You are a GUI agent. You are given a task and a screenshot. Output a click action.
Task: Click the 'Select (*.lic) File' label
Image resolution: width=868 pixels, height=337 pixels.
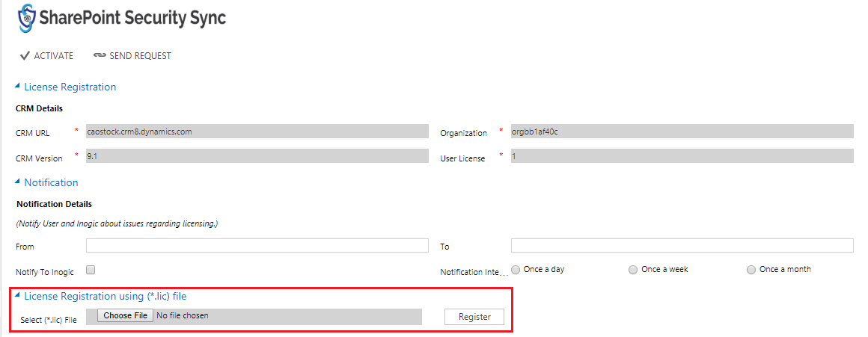49,320
